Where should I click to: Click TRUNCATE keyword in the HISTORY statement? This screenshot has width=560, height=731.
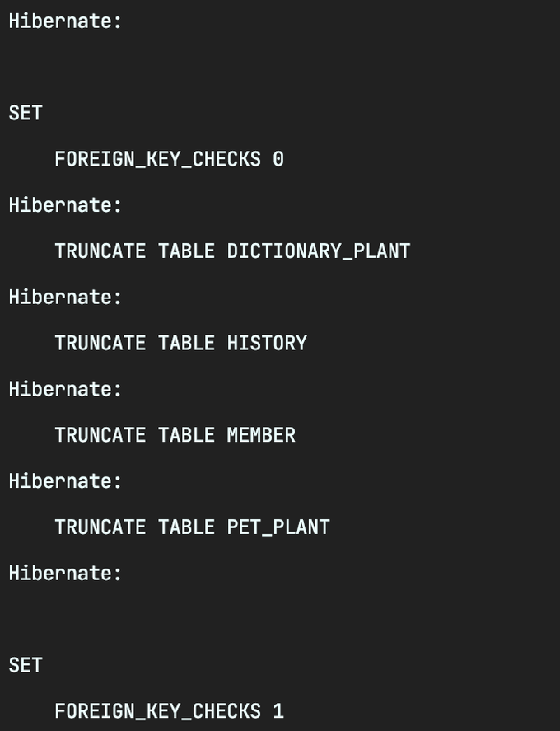tap(100, 343)
